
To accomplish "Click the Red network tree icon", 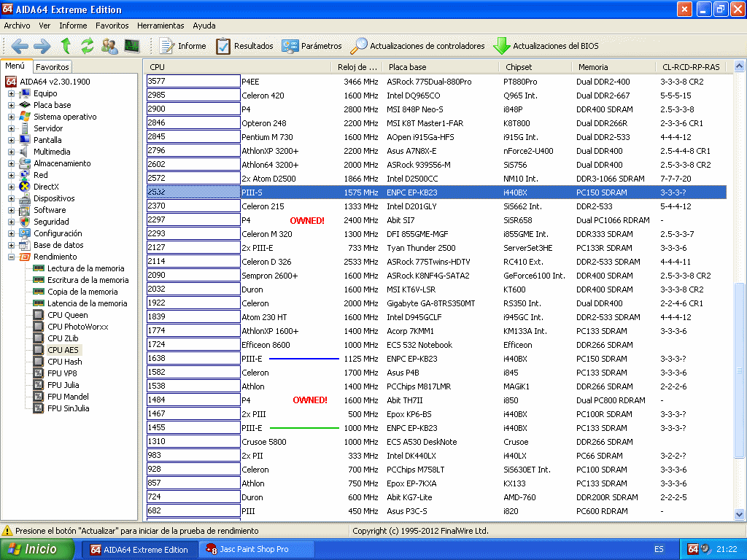I will (x=25, y=175).
